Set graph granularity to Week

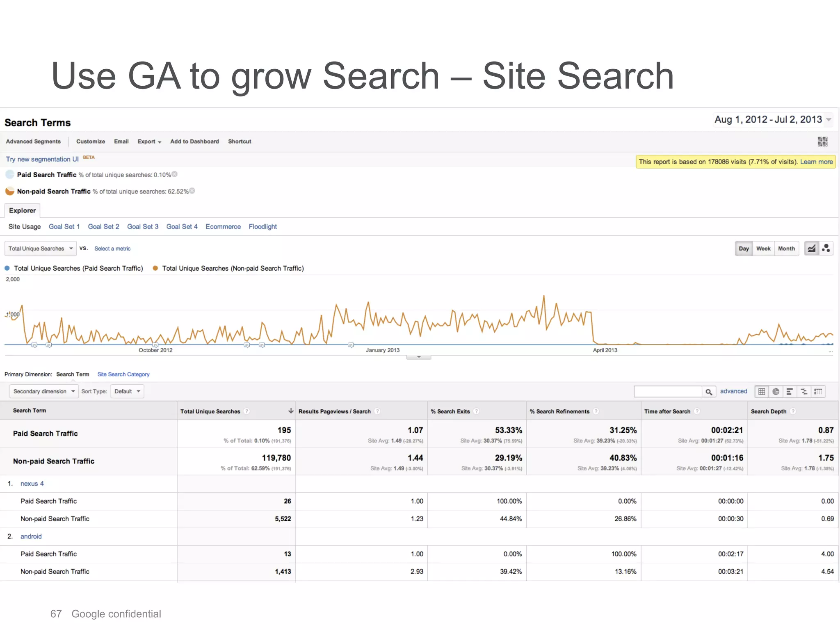(x=763, y=249)
